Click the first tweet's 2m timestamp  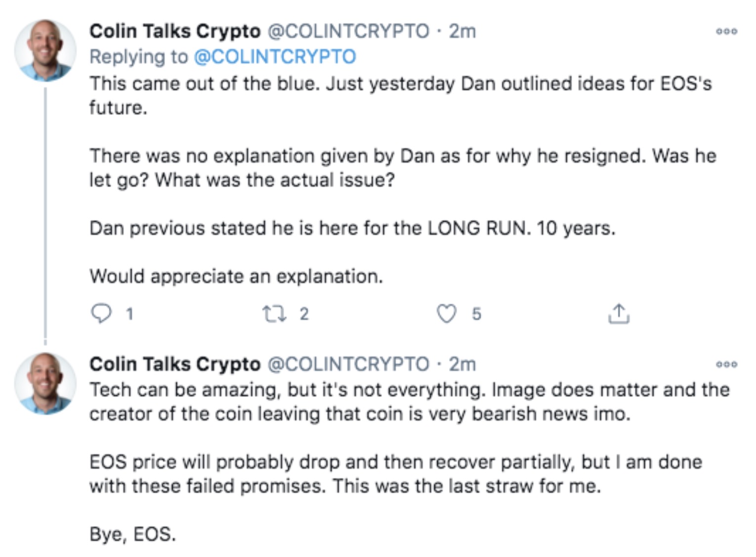[x=462, y=31]
